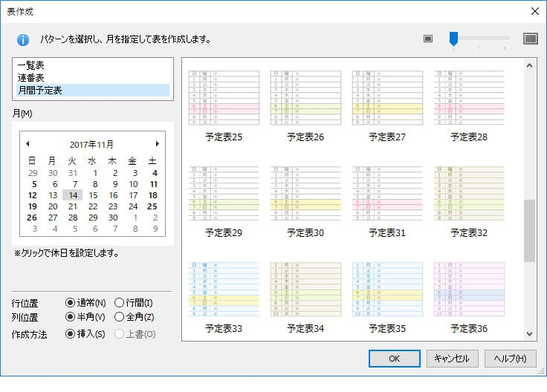Click the large thumbnail size icon
The image size is (547, 392).
pyautogui.click(x=530, y=39)
